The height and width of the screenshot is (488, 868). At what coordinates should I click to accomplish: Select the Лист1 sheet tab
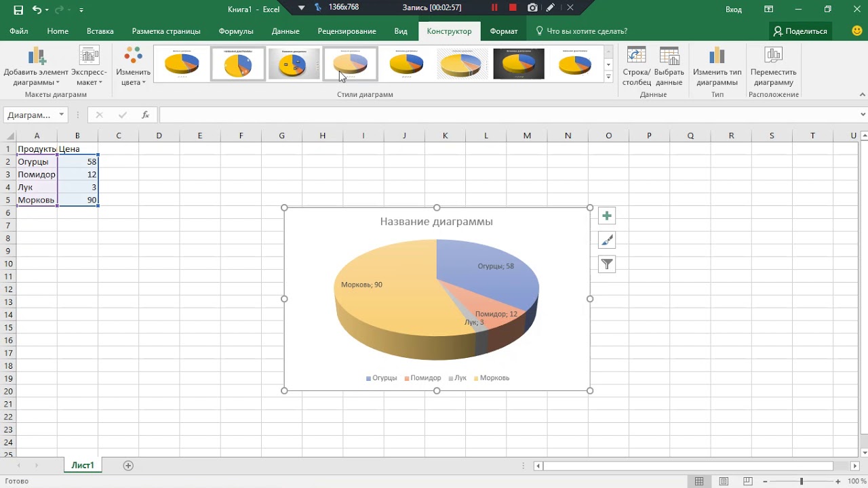(x=83, y=465)
